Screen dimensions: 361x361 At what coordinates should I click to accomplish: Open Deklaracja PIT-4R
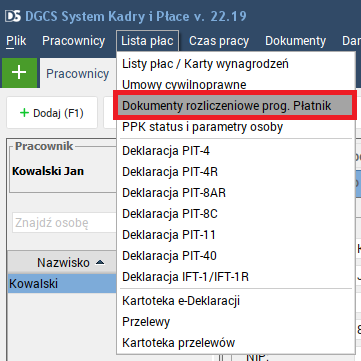235,172
